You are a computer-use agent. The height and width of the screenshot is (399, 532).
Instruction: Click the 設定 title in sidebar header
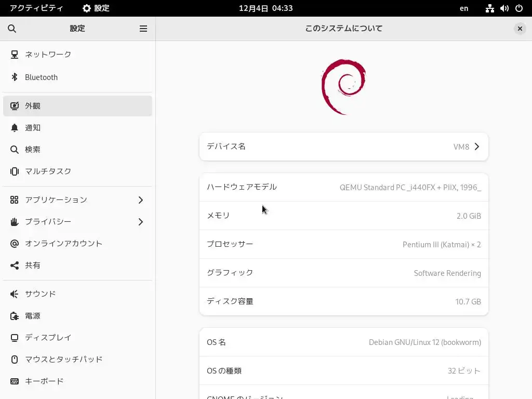tap(77, 29)
